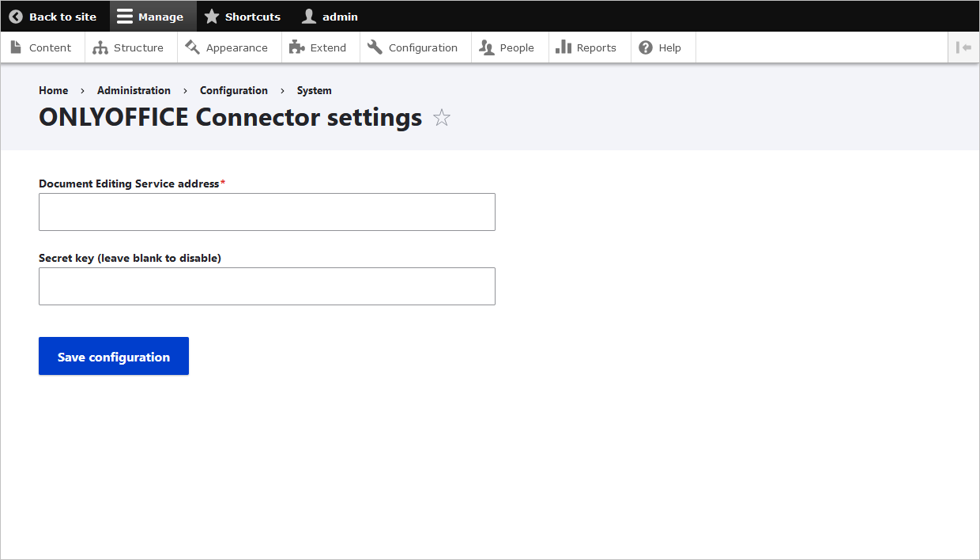Image resolution: width=980 pixels, height=560 pixels.
Task: Select the Structure icon in the toolbar
Action: 100,47
